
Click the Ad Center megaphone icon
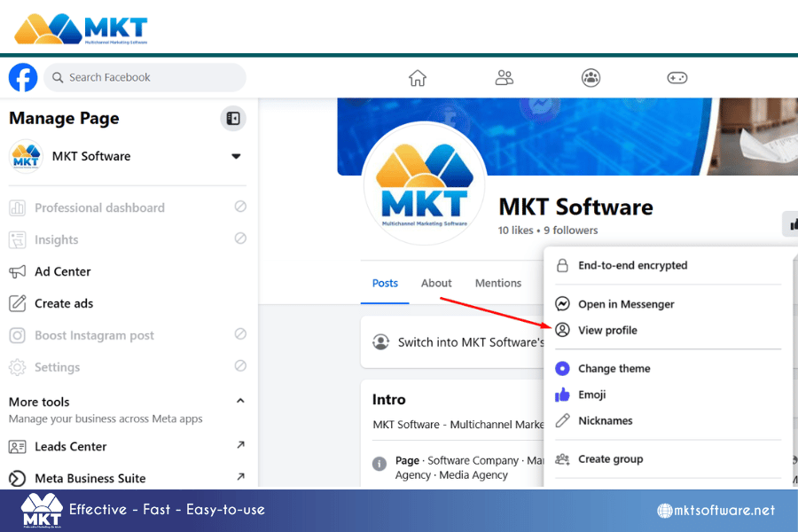click(18, 272)
